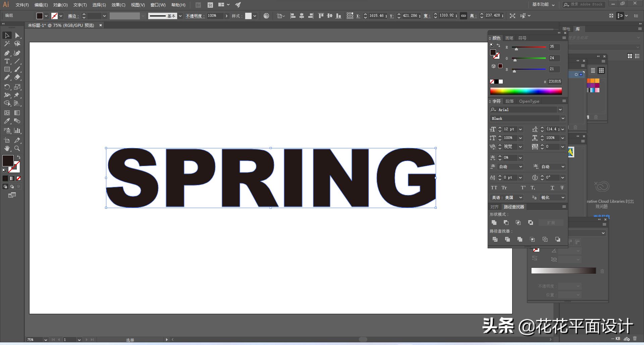Open the 基本功能 workspace switcher
This screenshot has width=644, height=345.
click(x=543, y=5)
